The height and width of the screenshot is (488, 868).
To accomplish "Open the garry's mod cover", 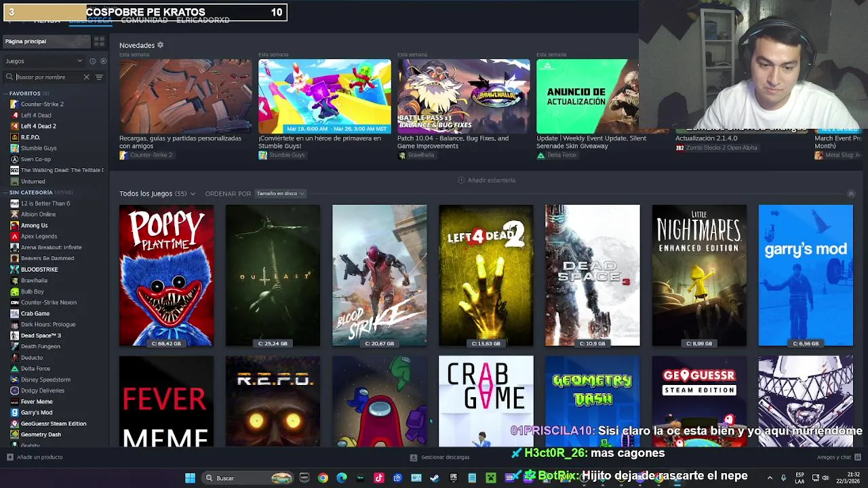I will 806,275.
